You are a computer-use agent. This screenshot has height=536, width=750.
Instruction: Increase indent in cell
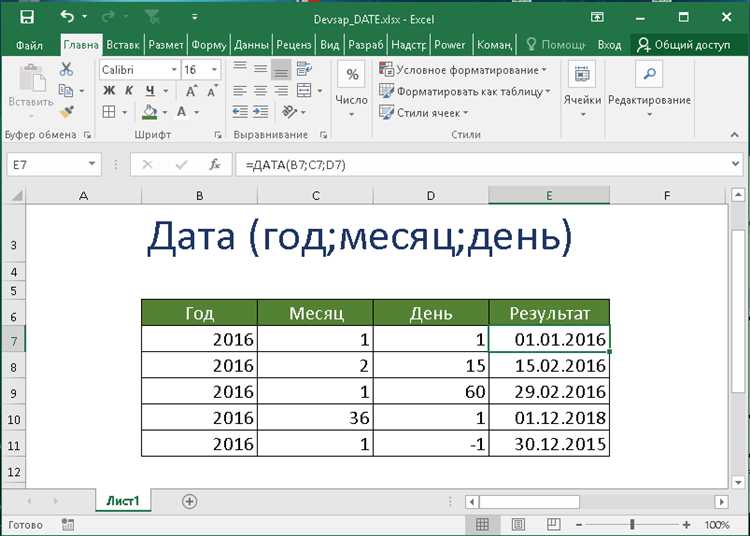[x=260, y=112]
